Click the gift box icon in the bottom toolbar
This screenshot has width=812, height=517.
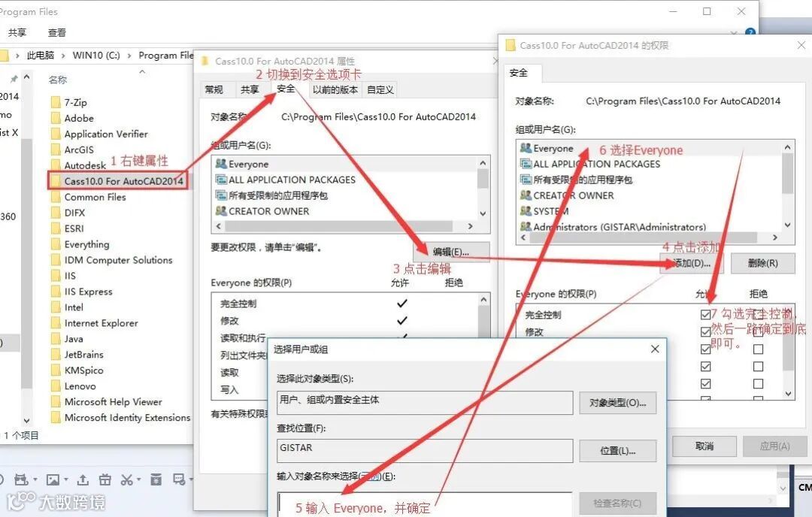point(105,479)
